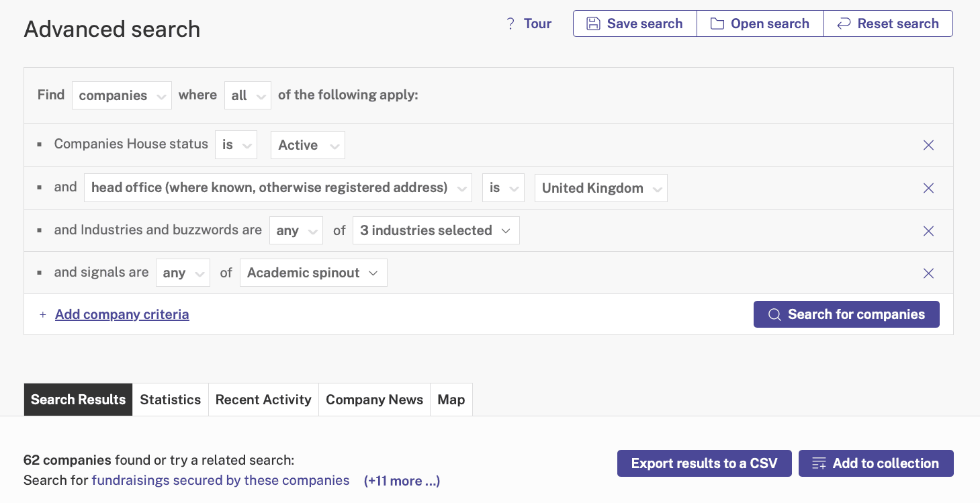Screen dimensions: 980x503
Task: Run Search for companies
Action: coord(846,314)
